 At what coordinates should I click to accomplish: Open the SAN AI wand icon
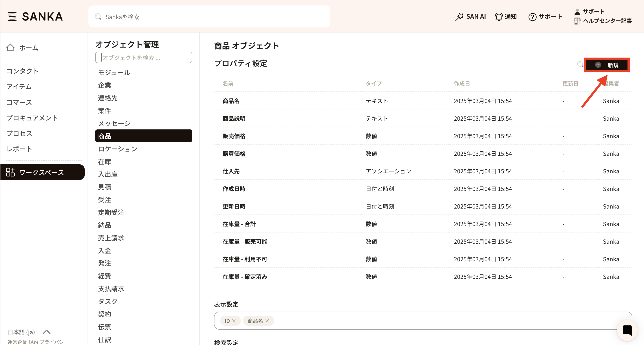459,17
